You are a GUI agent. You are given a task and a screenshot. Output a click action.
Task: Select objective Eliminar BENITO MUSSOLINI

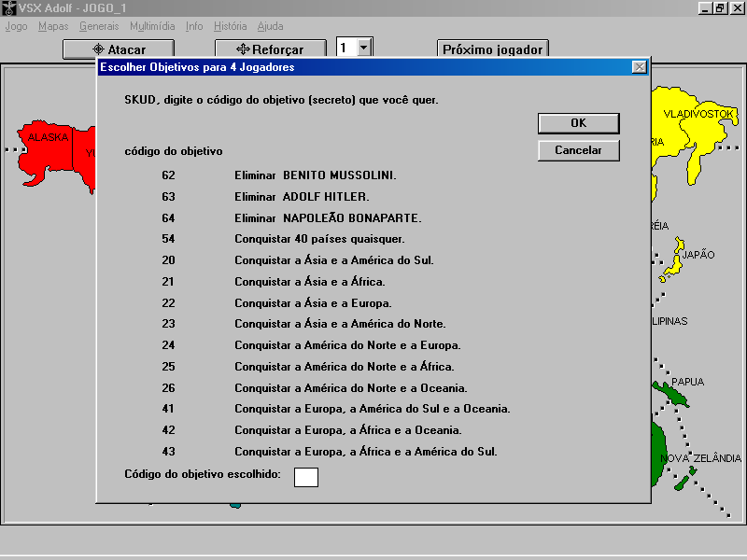point(315,175)
